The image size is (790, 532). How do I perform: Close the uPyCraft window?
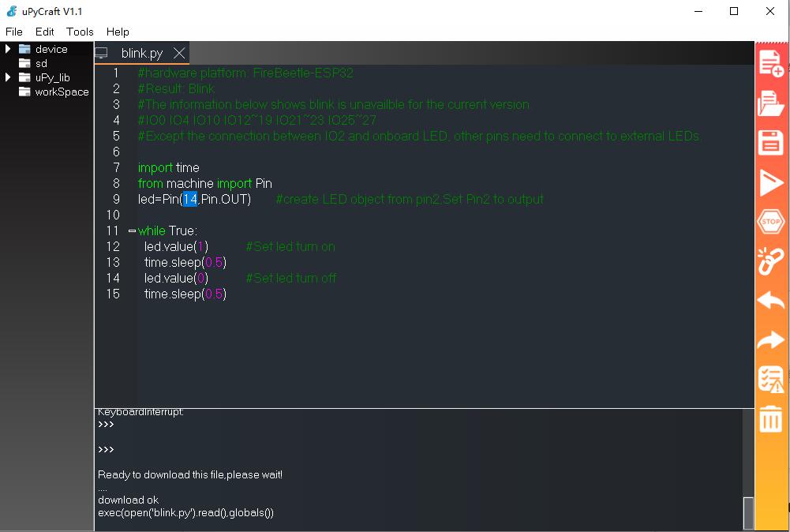pyautogui.click(x=769, y=11)
